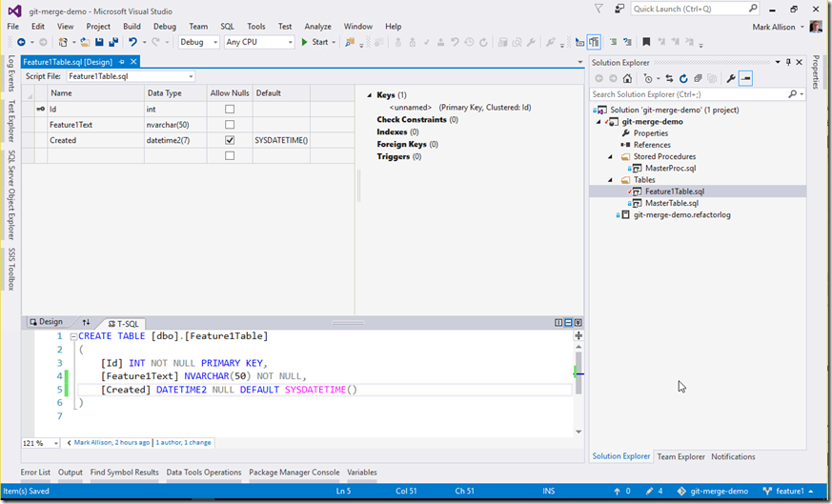Image resolution: width=832 pixels, height=504 pixels.
Task: Collapse the Tables folder in Solution Explorer
Action: 610,180
